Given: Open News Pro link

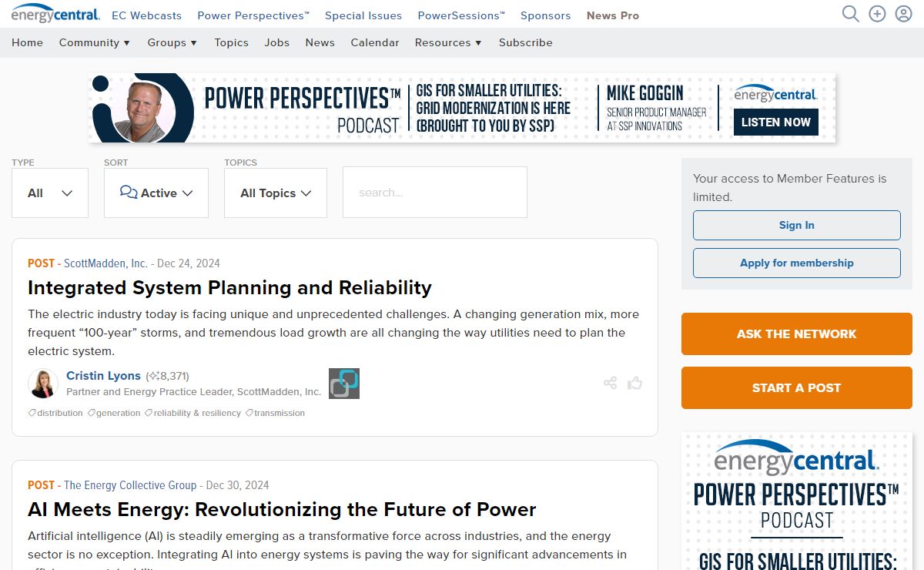Looking at the screenshot, I should 613,15.
